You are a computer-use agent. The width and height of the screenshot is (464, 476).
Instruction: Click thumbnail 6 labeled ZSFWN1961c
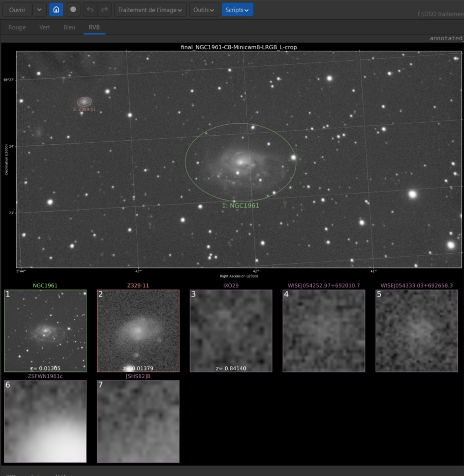click(45, 421)
